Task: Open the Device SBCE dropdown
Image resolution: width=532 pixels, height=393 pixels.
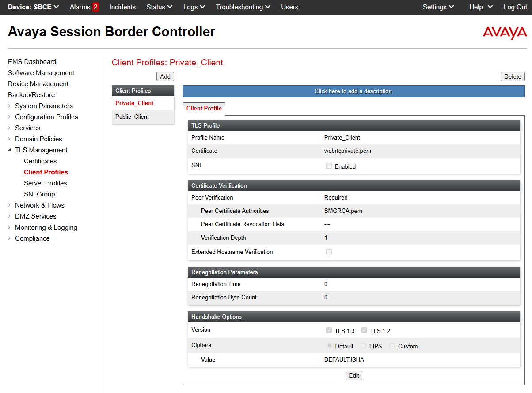Action: pyautogui.click(x=34, y=7)
